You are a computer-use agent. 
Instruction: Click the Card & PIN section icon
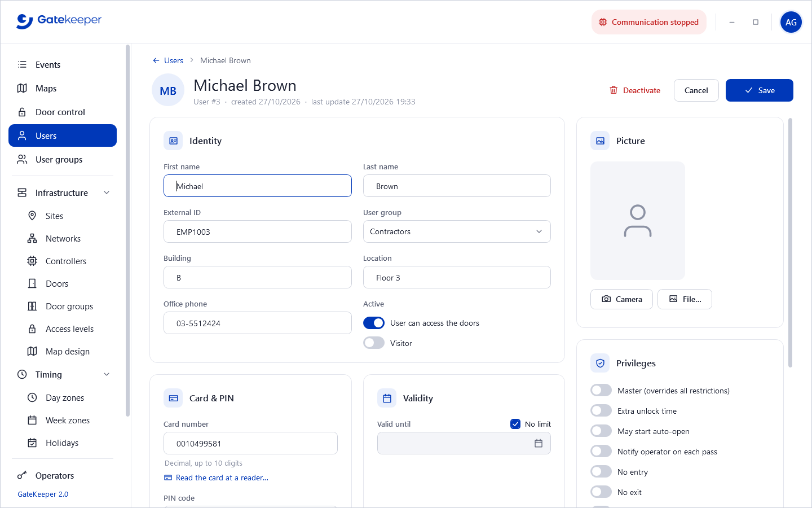click(173, 398)
